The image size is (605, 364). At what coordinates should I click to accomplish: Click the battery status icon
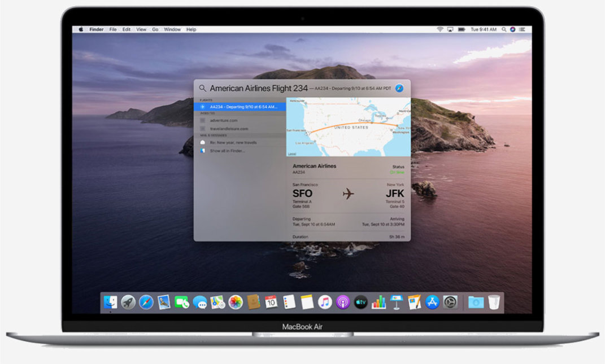click(x=462, y=29)
